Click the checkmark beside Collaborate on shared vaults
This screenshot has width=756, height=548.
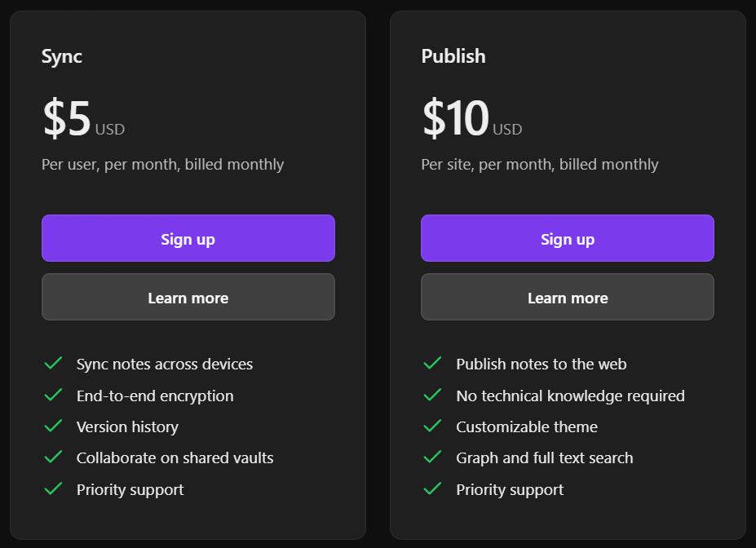pos(53,457)
